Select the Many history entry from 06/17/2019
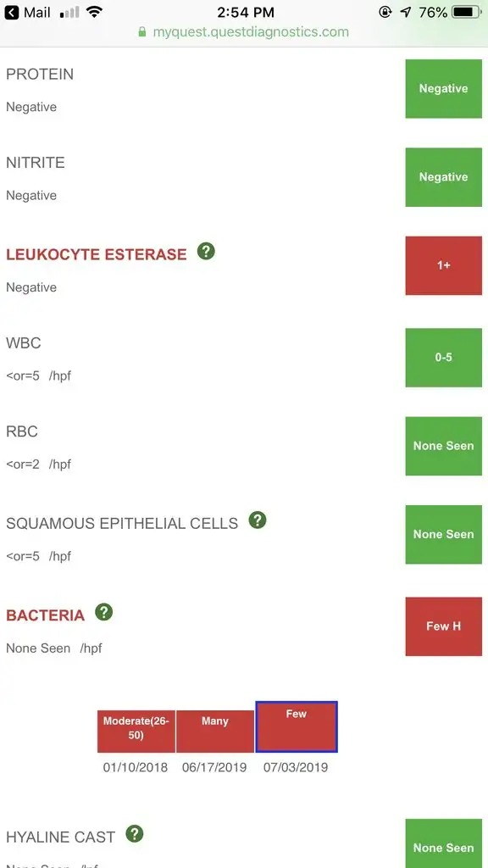 coord(215,732)
